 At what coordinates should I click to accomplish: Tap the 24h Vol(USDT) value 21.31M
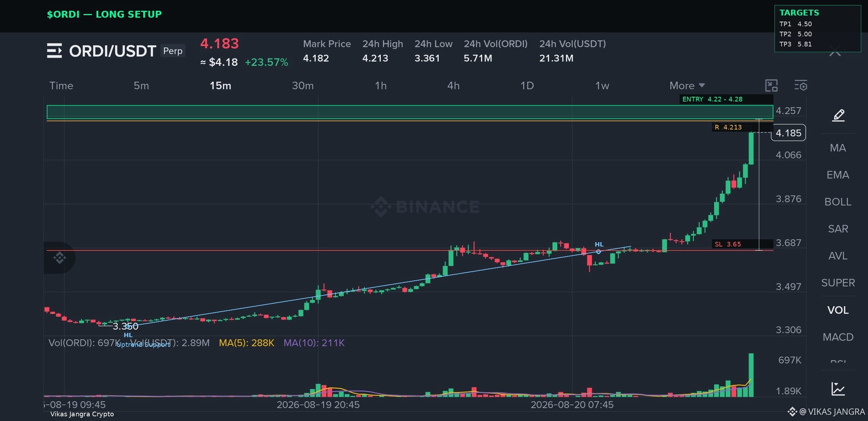556,58
